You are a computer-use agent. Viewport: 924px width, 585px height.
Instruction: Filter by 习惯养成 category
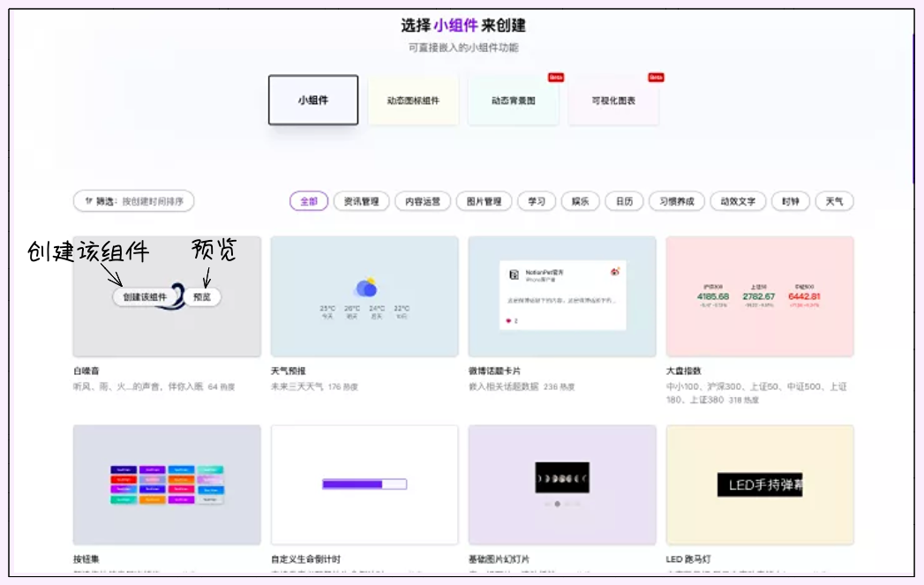click(x=677, y=201)
